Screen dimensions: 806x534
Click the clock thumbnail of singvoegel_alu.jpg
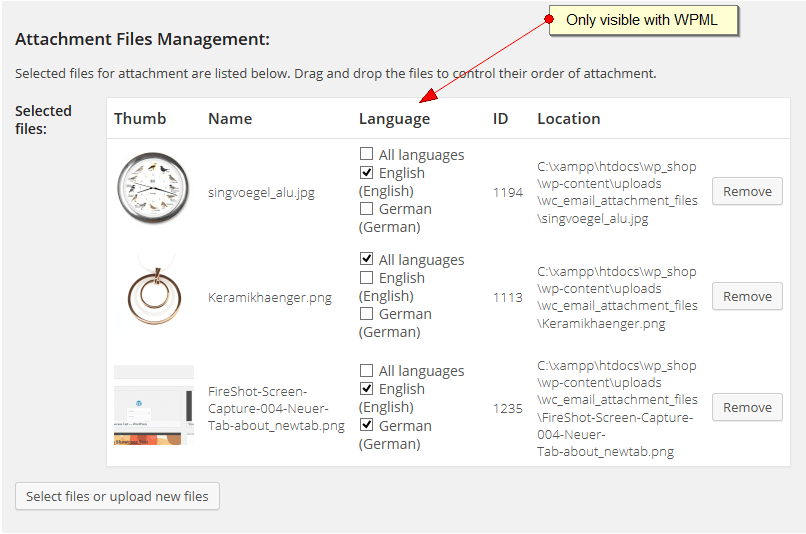(x=153, y=188)
